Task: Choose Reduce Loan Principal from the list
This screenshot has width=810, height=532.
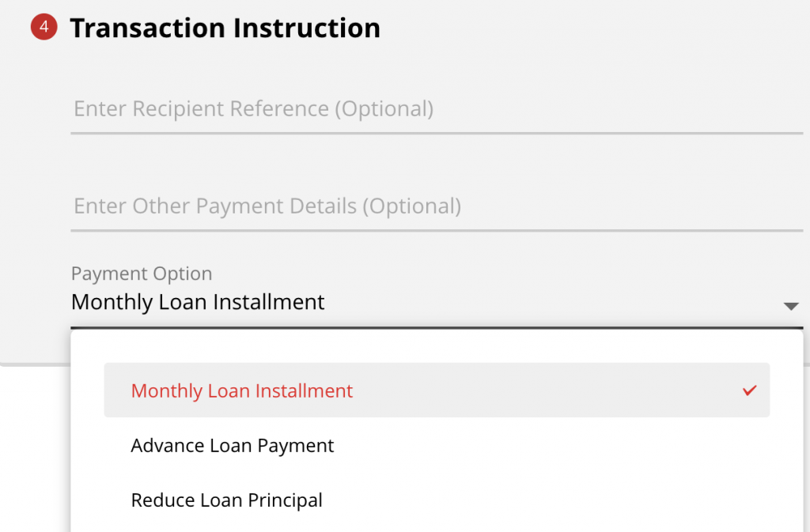Action: (226, 500)
